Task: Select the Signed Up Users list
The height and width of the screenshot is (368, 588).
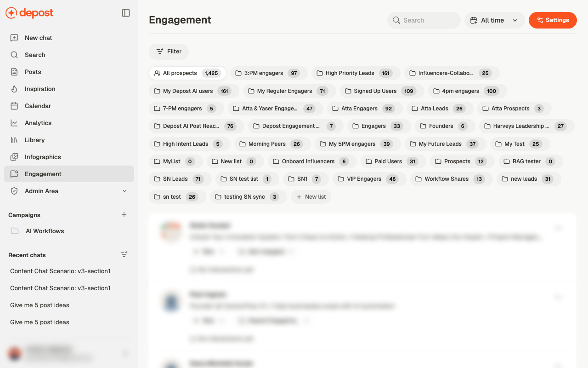Action: tap(382, 91)
